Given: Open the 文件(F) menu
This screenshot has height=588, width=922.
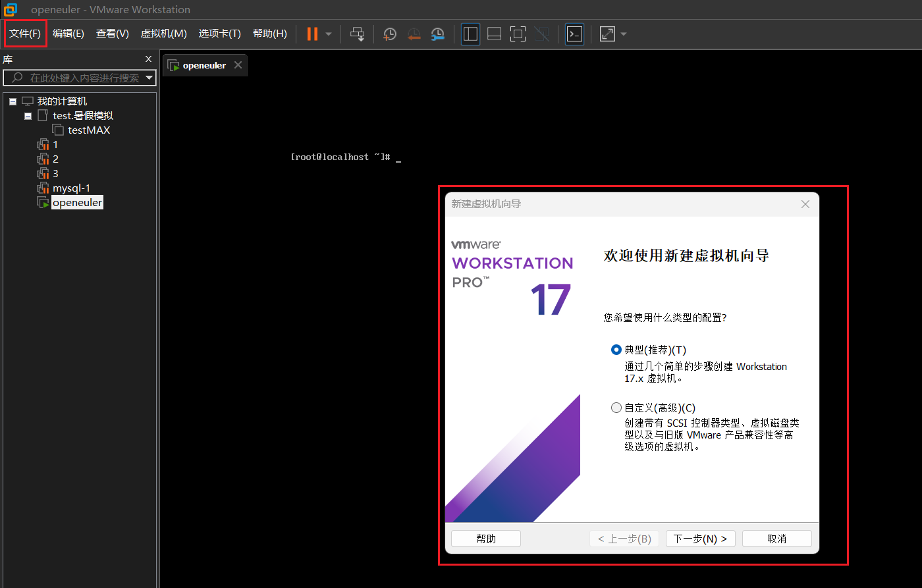Looking at the screenshot, I should (x=25, y=34).
